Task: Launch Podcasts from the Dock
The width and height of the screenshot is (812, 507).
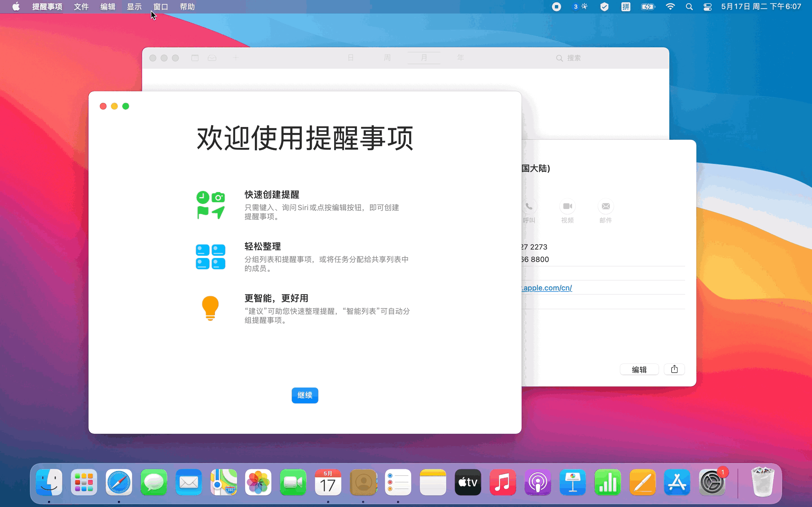Action: [538, 482]
